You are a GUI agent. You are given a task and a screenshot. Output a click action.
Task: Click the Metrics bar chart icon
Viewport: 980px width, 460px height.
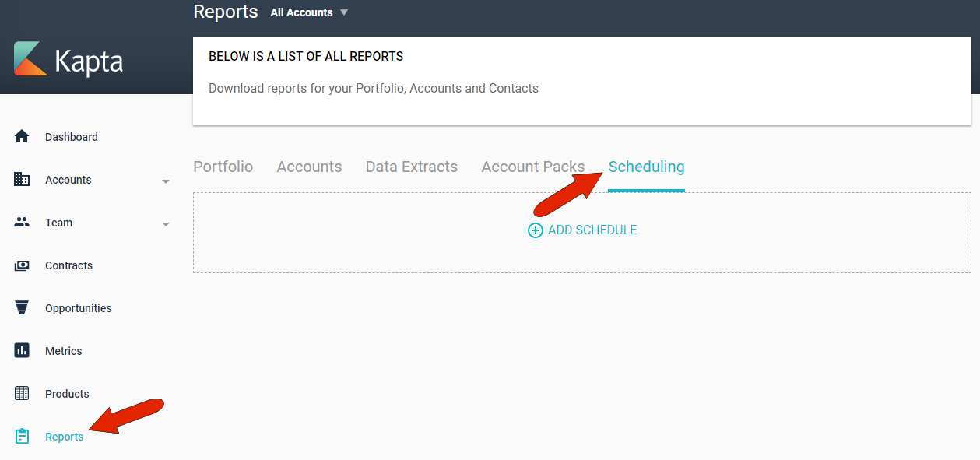(22, 351)
